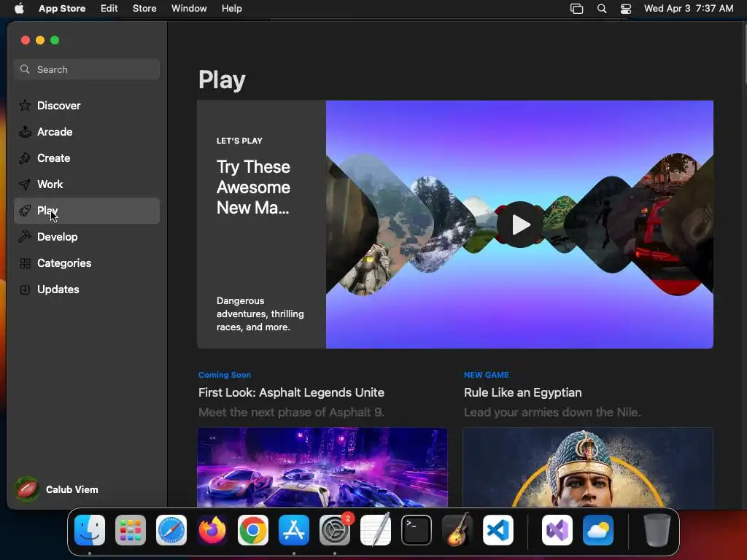Launch Firefox from the Dock
Viewport: 747px width, 560px height.
click(x=212, y=530)
